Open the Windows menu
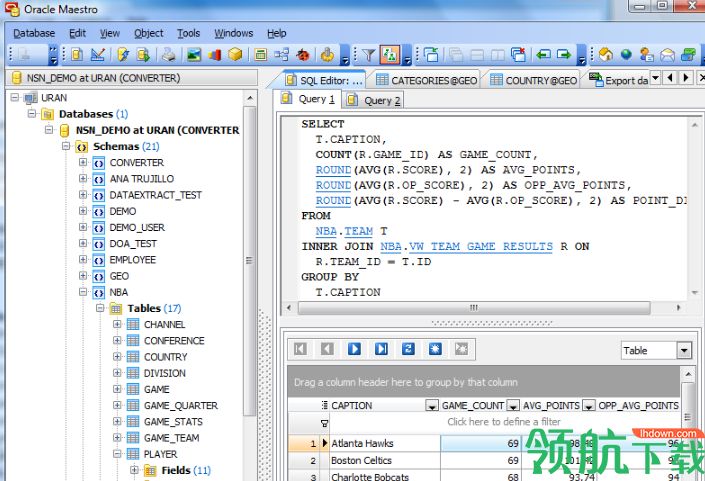 233,33
